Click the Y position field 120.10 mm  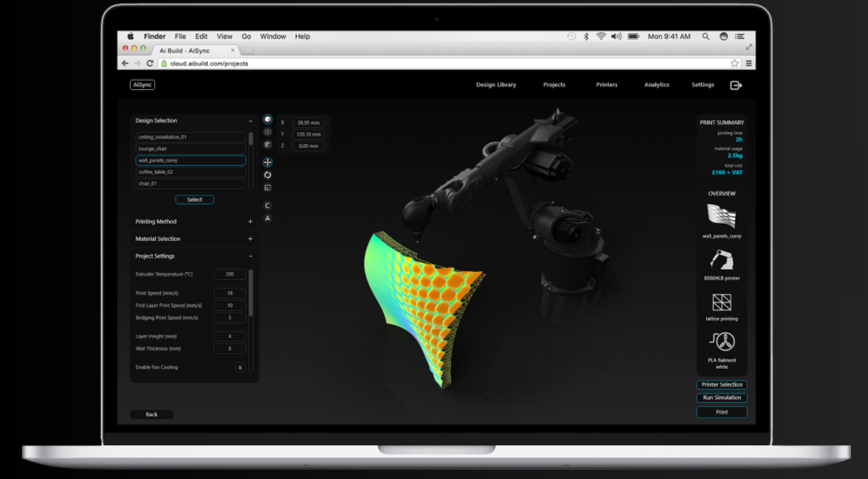309,135
